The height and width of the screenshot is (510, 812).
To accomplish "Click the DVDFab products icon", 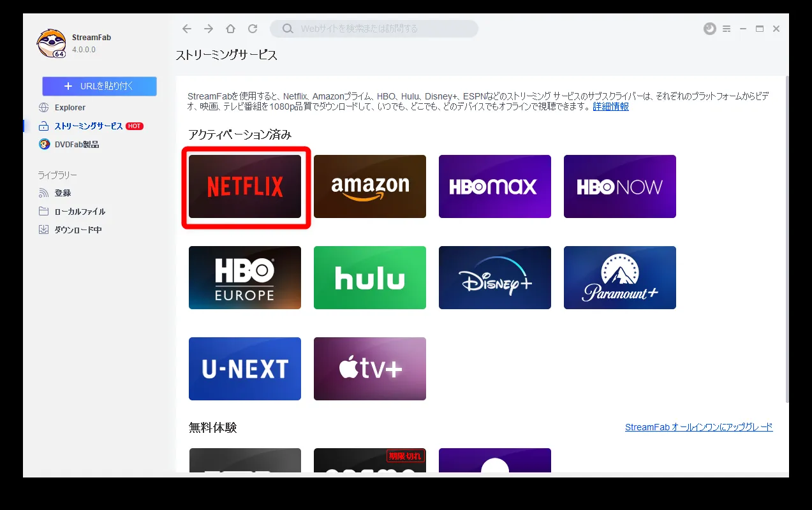I will 43,145.
